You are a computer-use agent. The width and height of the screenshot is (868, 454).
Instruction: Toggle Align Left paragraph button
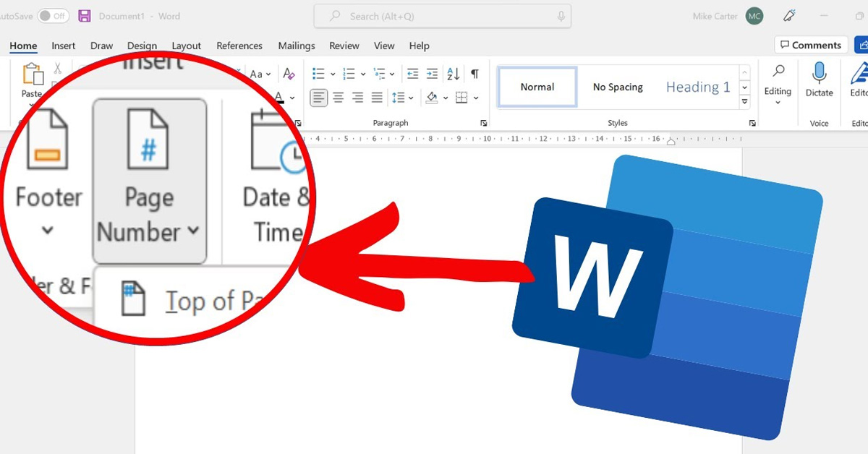(x=318, y=97)
